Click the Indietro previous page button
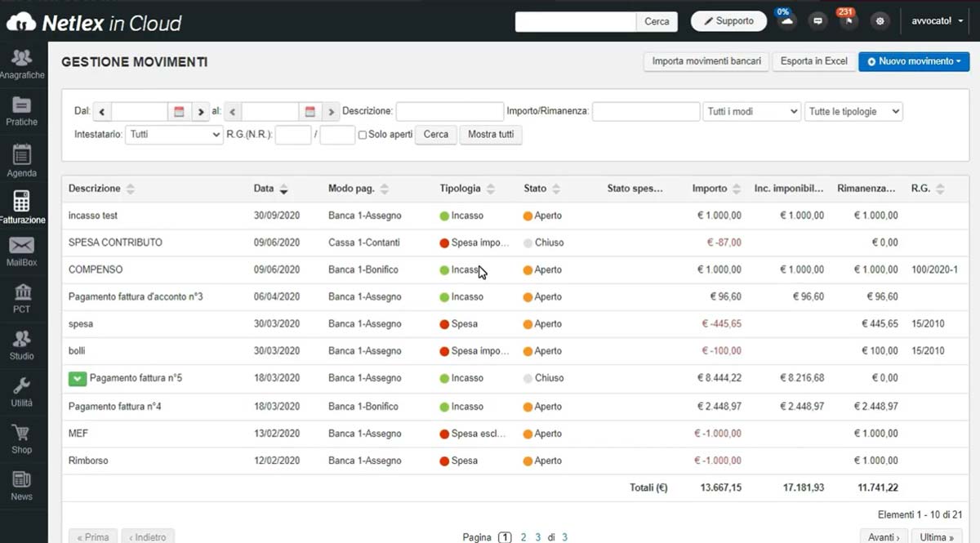The image size is (980, 543). coord(148,536)
